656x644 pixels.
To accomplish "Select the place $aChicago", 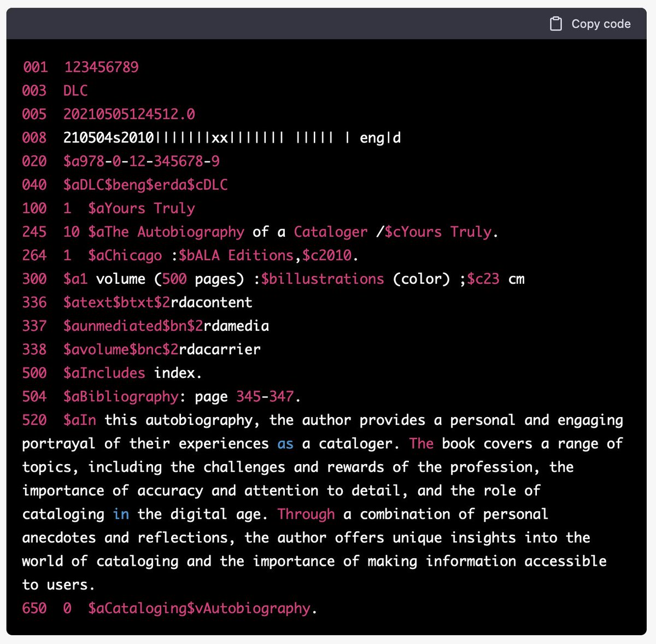I will pyautogui.click(x=125, y=255).
